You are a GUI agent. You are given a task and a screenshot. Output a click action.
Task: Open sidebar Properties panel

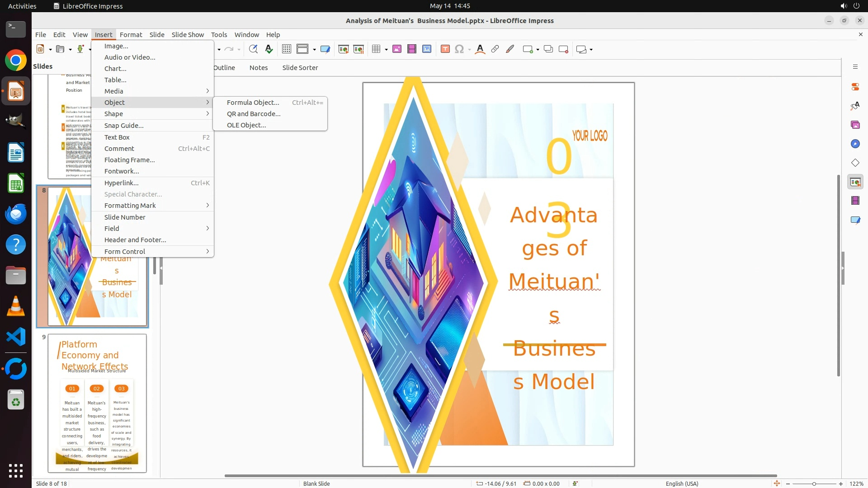coord(855,87)
